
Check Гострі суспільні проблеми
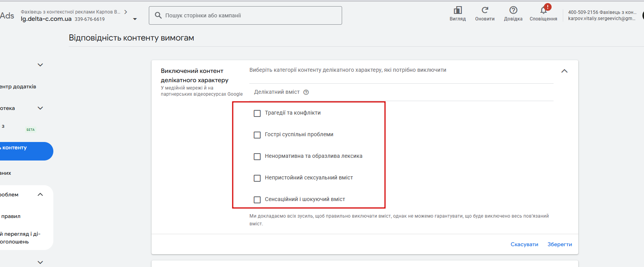(257, 135)
